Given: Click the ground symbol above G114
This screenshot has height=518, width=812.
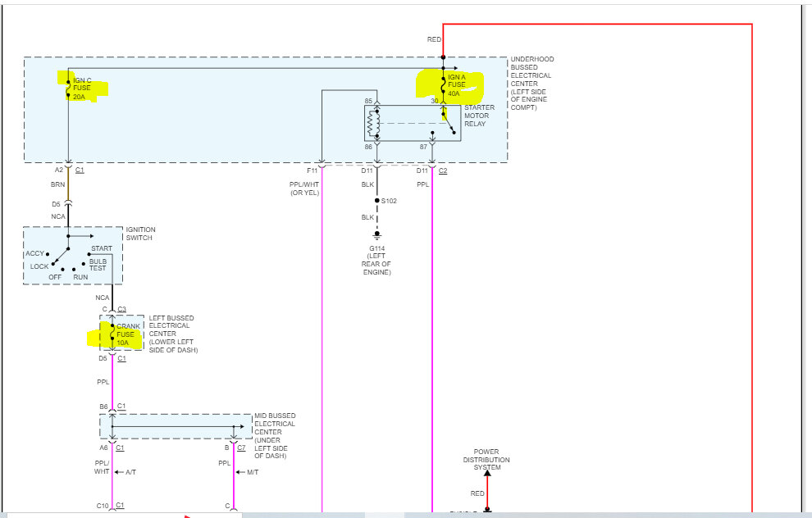Looking at the screenshot, I should 377,236.
